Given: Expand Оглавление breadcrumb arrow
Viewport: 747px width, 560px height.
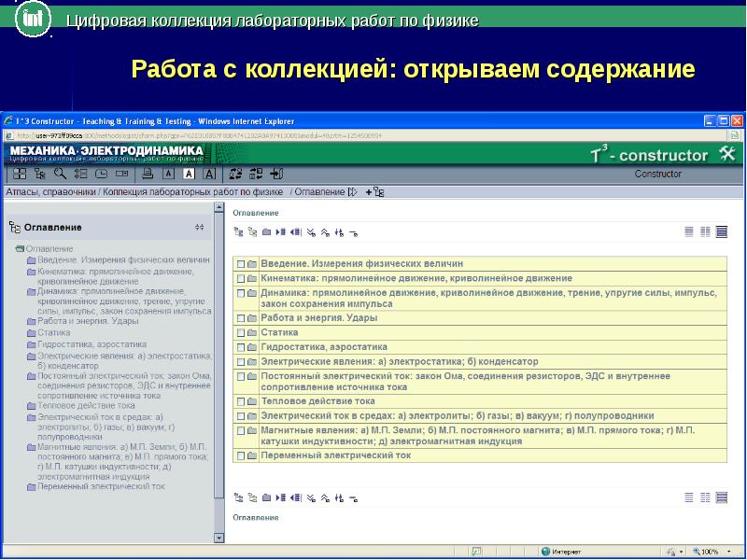Looking at the screenshot, I should 352,191.
